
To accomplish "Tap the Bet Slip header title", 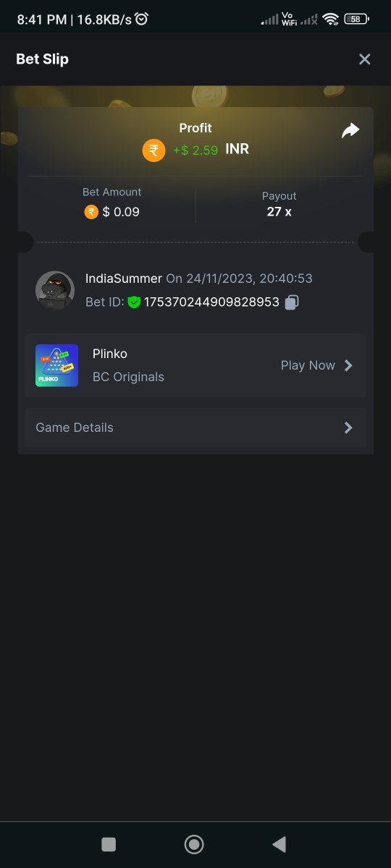I will (43, 59).
